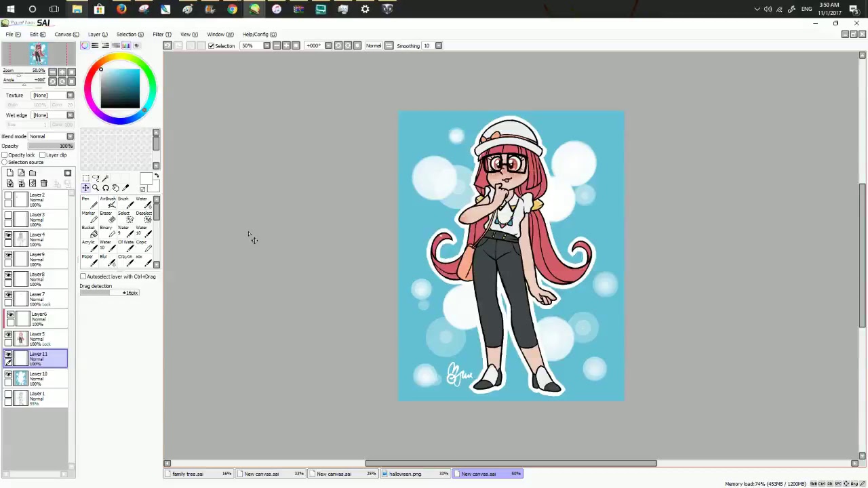The image size is (868, 488).
Task: Open Chrome from the Windows taskbar
Action: [x=232, y=9]
